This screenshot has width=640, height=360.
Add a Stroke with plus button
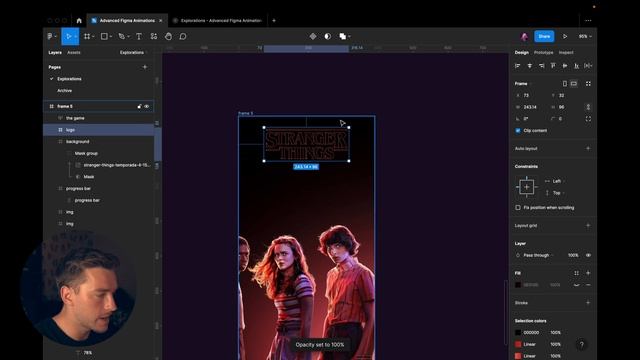(x=588, y=303)
